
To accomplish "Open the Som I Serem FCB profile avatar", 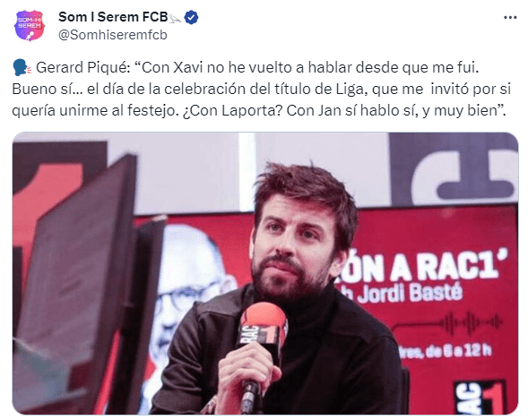I will tap(30, 26).
